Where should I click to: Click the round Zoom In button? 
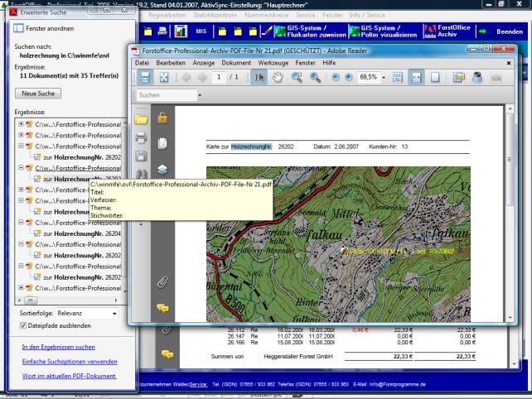point(348,77)
